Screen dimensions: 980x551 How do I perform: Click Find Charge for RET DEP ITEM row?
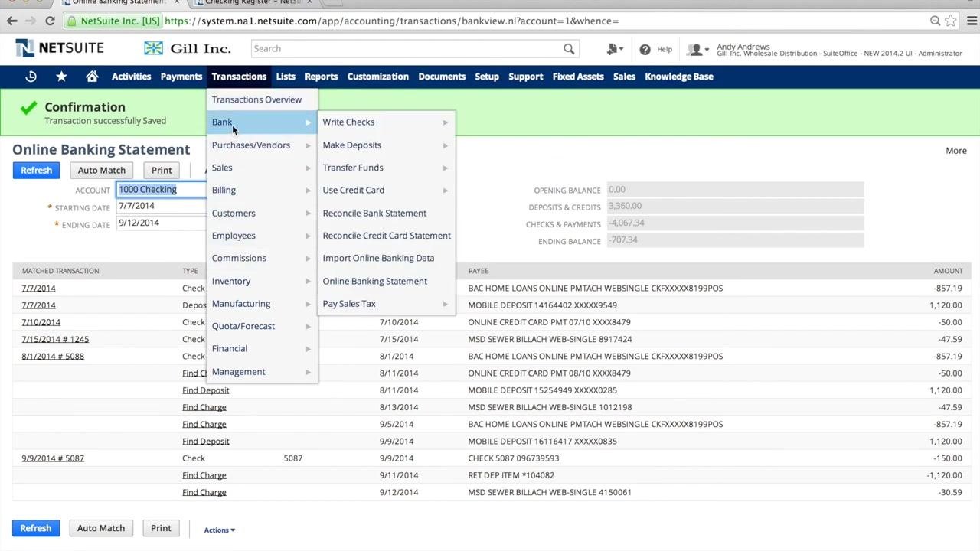pyautogui.click(x=204, y=475)
